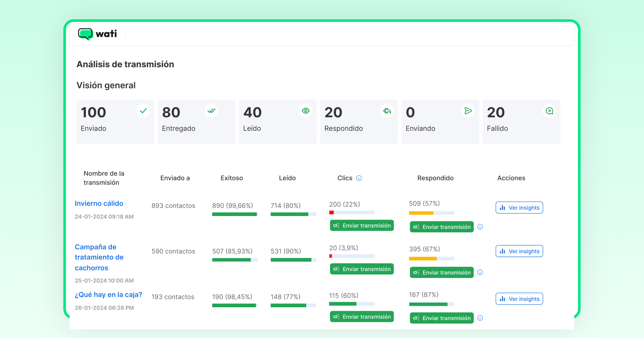Send transmission under Respondido 395 (67%)

[x=441, y=273]
